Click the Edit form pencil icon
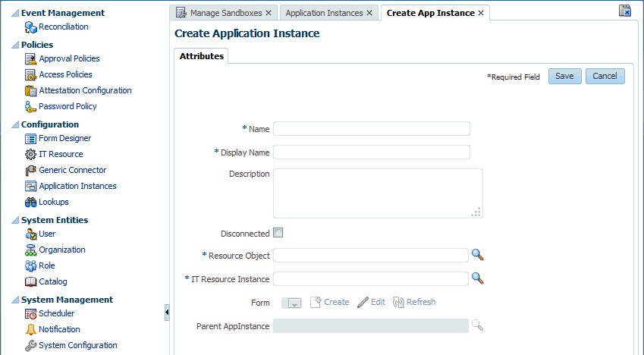Viewport: 644px width, 355px height. click(363, 303)
